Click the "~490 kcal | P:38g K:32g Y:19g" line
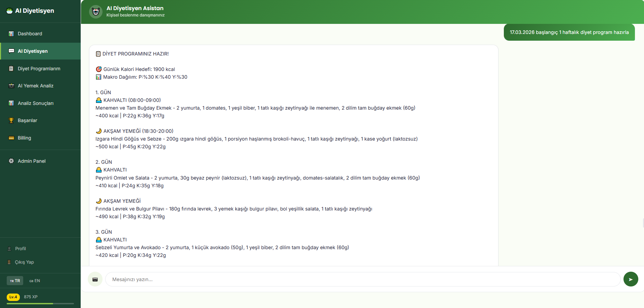 [130, 217]
